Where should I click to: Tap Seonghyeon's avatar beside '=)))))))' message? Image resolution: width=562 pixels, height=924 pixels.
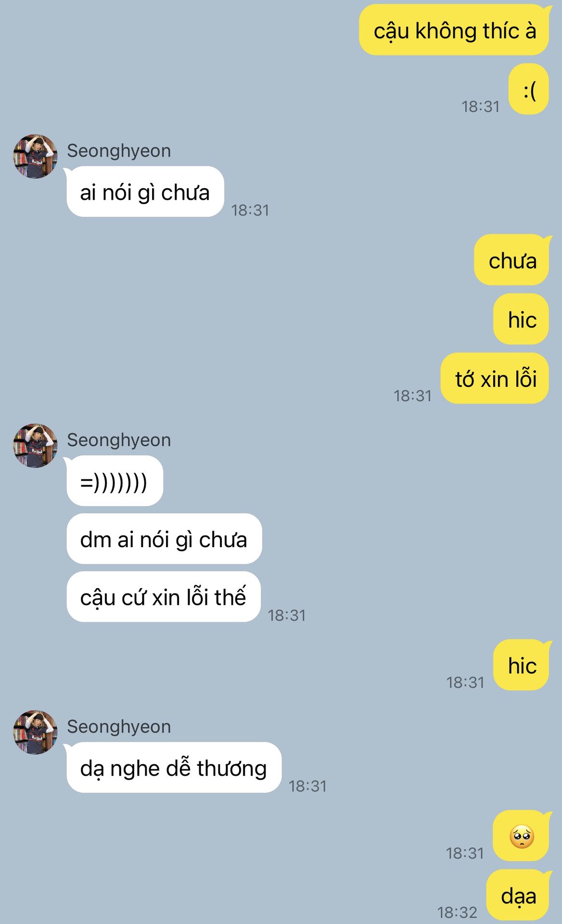[x=35, y=446]
